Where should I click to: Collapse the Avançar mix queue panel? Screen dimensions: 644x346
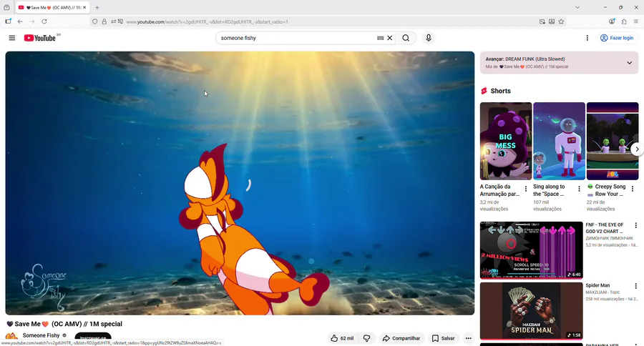click(x=629, y=63)
